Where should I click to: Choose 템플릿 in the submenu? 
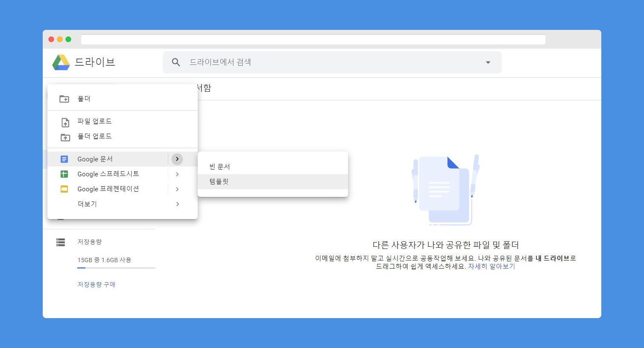point(273,181)
